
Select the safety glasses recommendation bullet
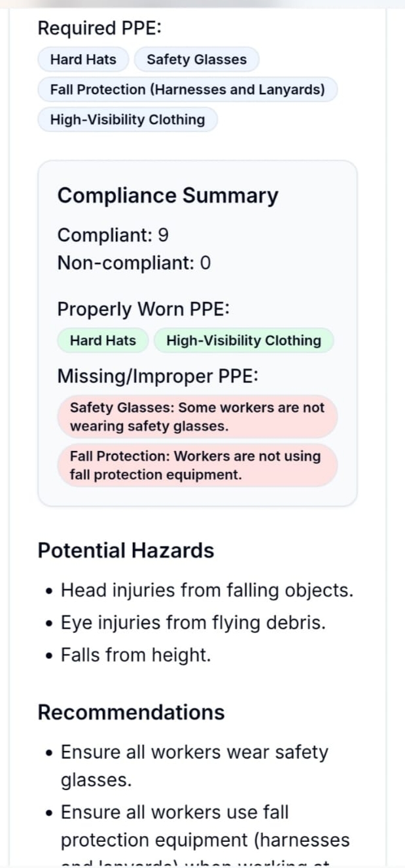(x=194, y=765)
